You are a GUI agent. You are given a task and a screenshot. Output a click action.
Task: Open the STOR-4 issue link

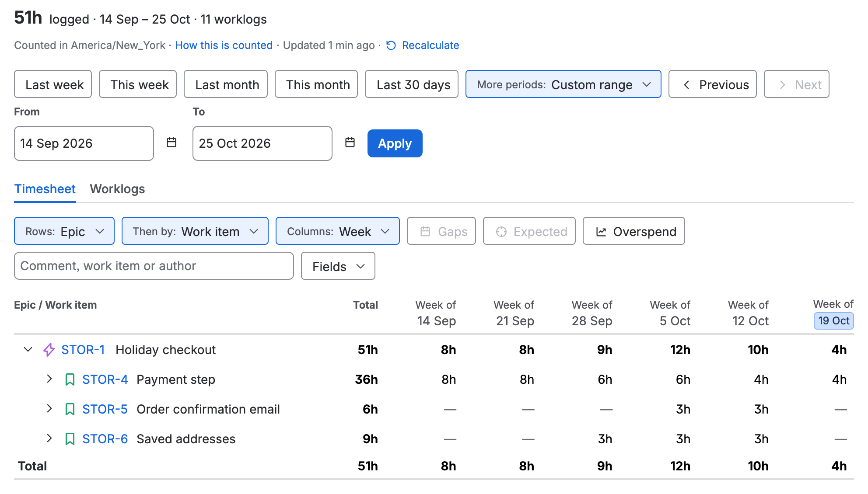point(105,379)
